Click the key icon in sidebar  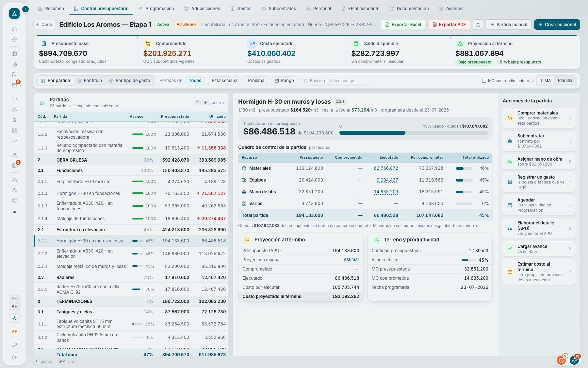click(x=14, y=345)
